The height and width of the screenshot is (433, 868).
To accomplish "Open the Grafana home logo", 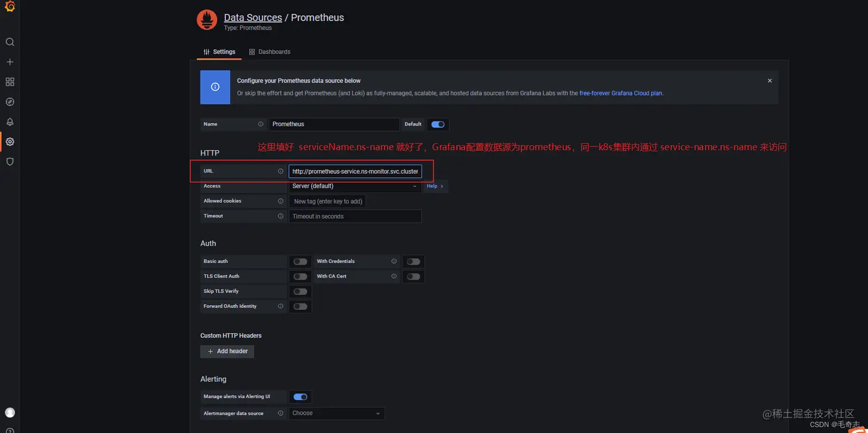I will pyautogui.click(x=10, y=7).
